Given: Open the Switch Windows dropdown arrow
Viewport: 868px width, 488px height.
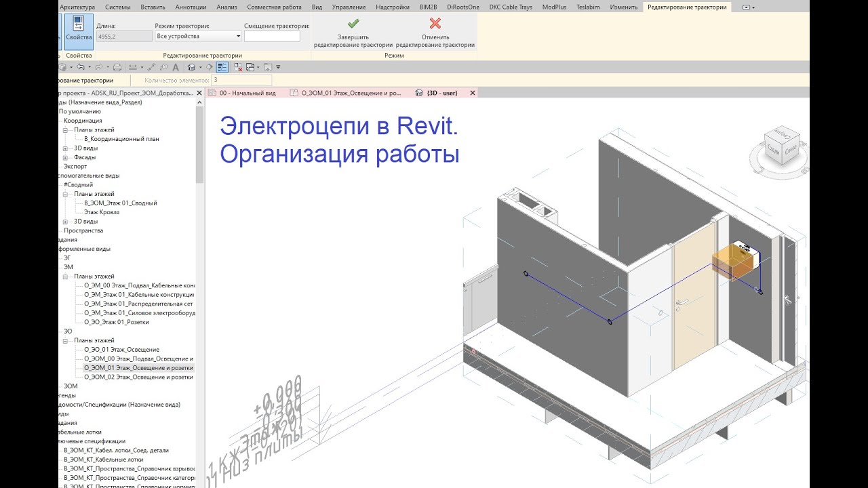Looking at the screenshot, I should tap(258, 67).
